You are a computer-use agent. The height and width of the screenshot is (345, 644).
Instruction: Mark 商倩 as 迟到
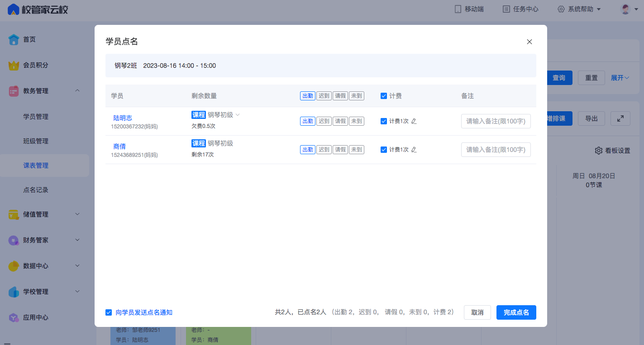click(324, 150)
